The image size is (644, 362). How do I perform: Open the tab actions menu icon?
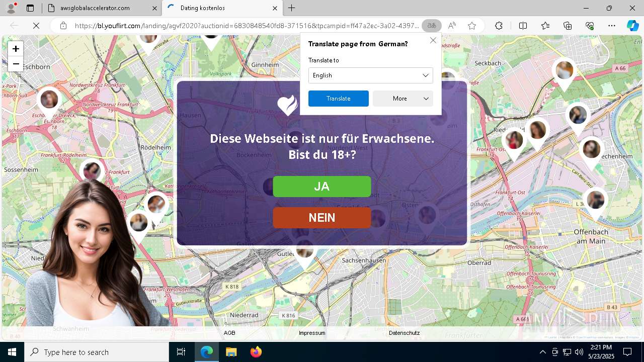pos(30,8)
